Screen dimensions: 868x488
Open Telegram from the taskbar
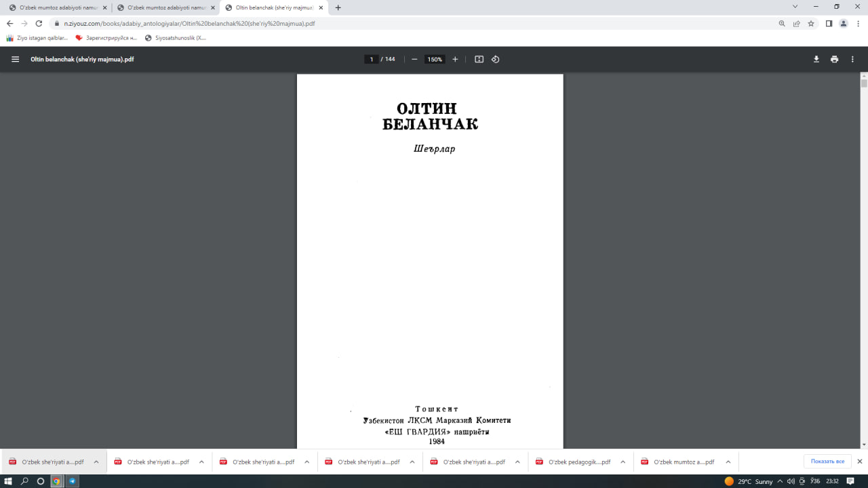(x=73, y=481)
